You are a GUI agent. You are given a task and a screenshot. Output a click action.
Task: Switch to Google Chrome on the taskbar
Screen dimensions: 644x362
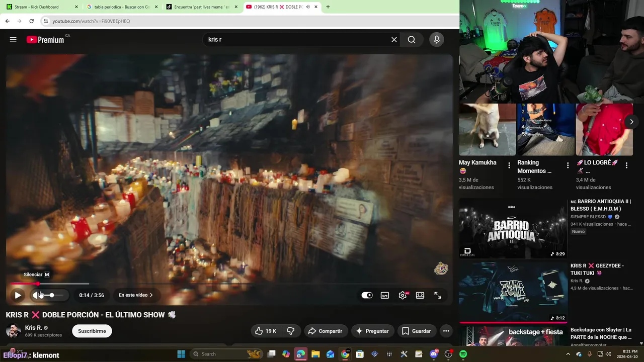[x=345, y=354]
